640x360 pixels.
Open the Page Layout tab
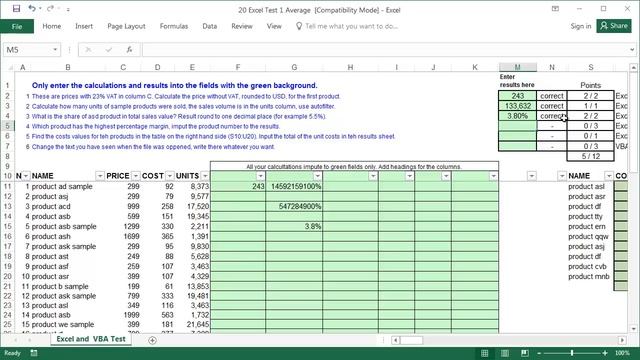[126, 26]
